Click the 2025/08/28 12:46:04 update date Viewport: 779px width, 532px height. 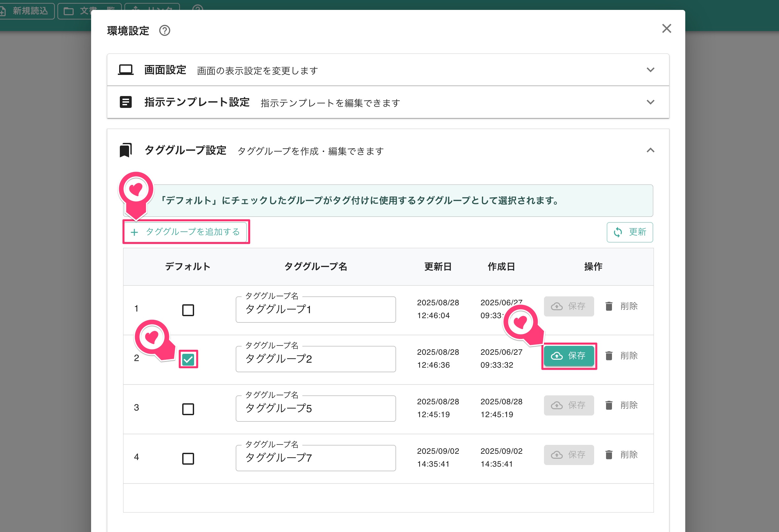[438, 309]
